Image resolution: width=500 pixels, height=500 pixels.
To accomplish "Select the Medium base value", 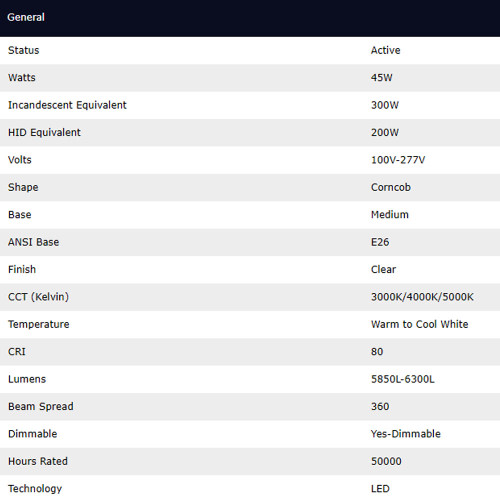I will pyautogui.click(x=390, y=215).
